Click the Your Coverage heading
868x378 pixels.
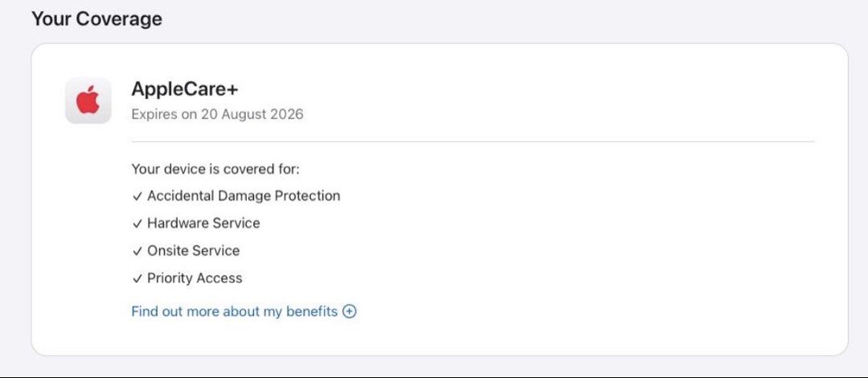click(97, 18)
